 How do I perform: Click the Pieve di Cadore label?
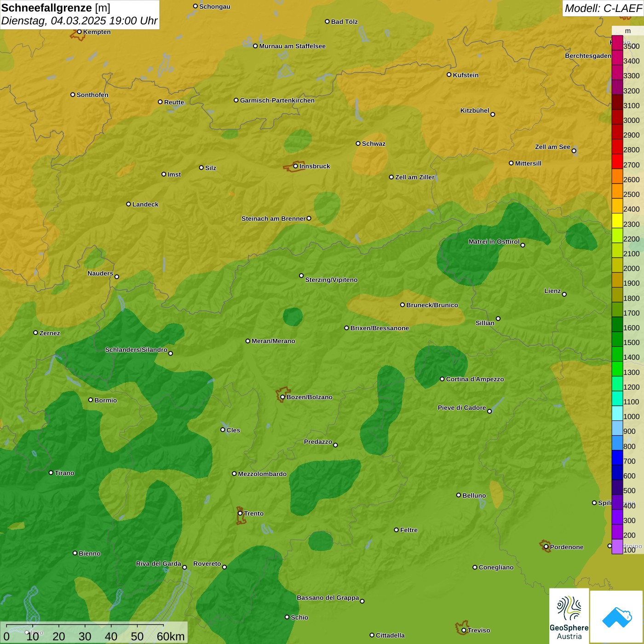(462, 408)
